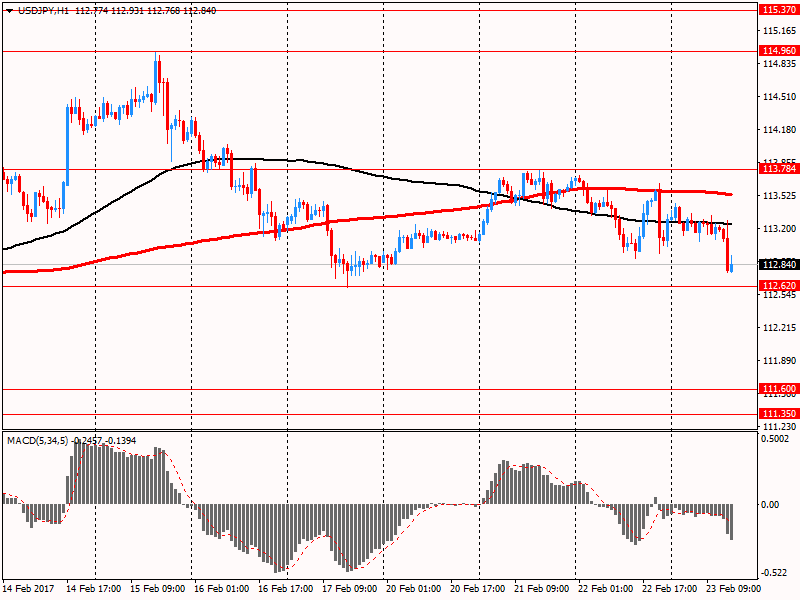Click the 113.784 red price level label
Image resolution: width=800 pixels, height=600 pixels.
(778, 170)
